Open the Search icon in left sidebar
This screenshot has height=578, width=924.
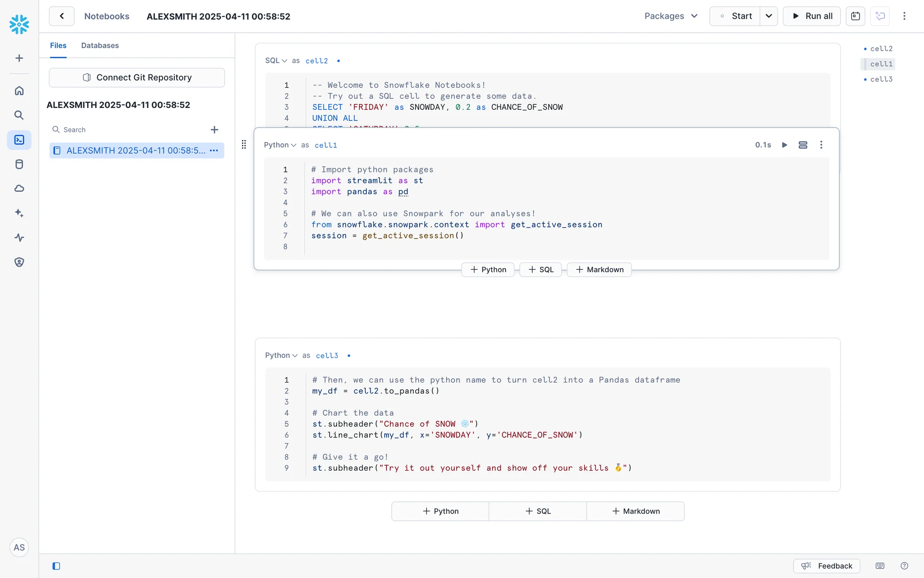coord(19,115)
